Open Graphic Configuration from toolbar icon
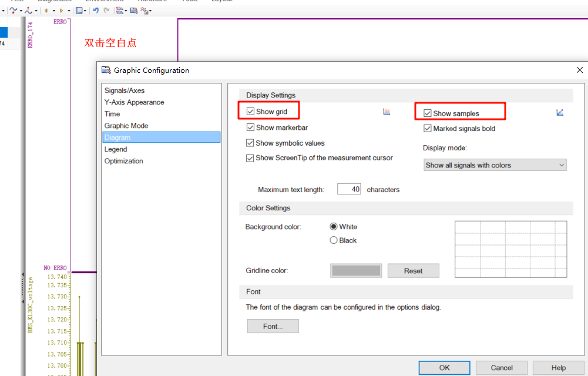Viewport: 588px width, 376px height. pos(134,11)
